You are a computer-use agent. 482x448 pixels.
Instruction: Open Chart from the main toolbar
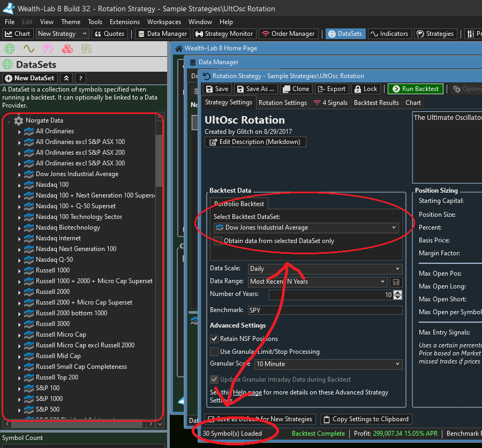point(18,34)
